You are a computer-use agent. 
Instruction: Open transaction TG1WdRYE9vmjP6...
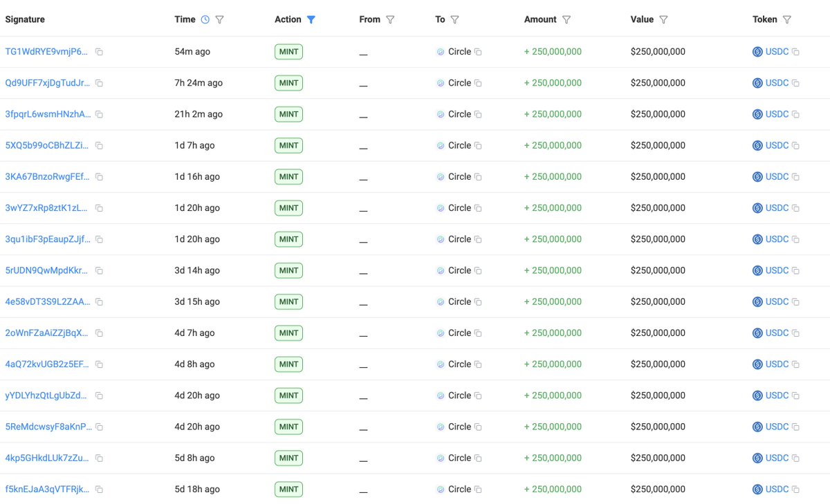coord(46,52)
